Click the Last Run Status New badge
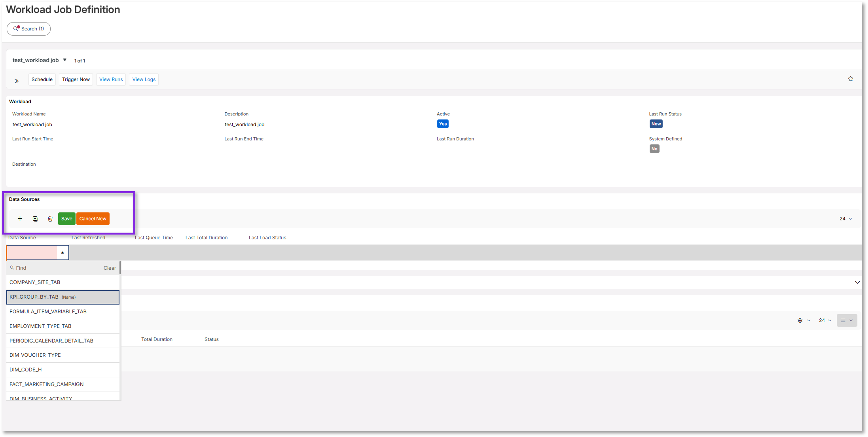Screen dimensions: 868x437 point(656,124)
